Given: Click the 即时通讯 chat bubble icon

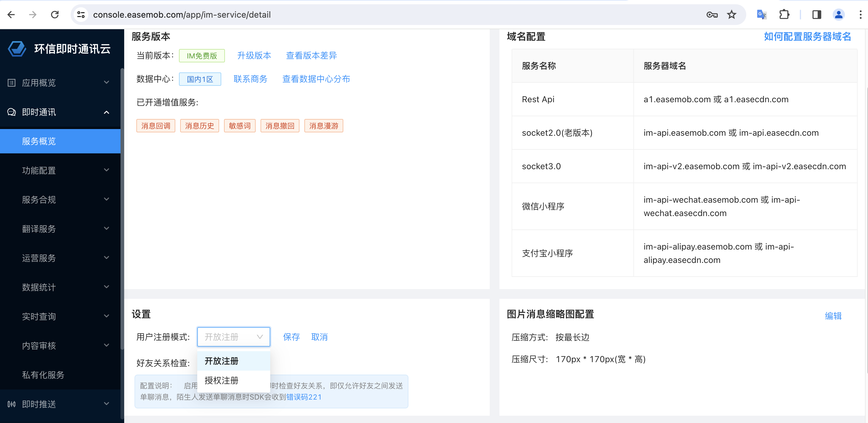Looking at the screenshot, I should click(12, 112).
